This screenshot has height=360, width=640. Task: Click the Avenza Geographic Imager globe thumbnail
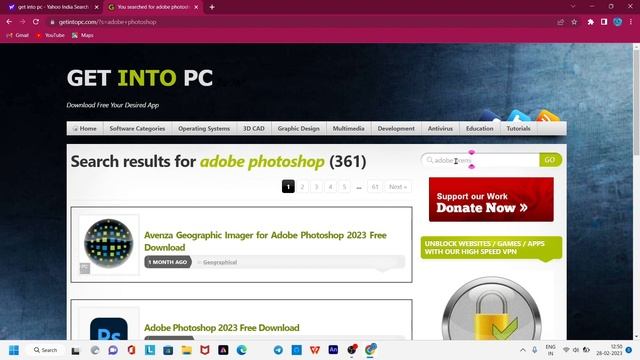pos(109,244)
